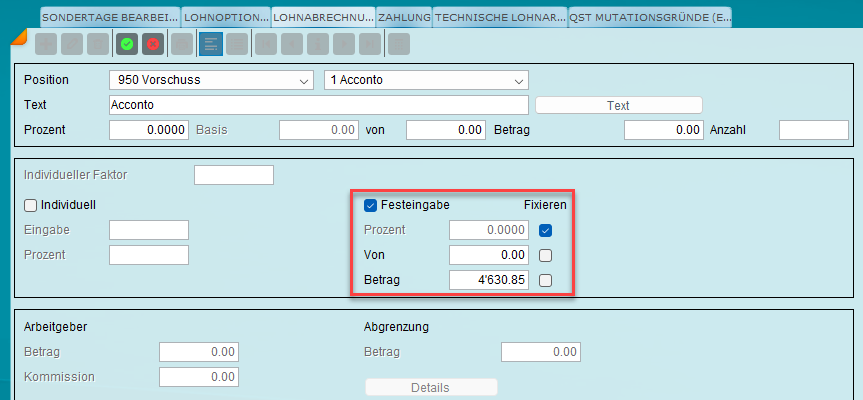The image size is (863, 400).
Task: Click the green checkmark save icon
Action: 127,43
